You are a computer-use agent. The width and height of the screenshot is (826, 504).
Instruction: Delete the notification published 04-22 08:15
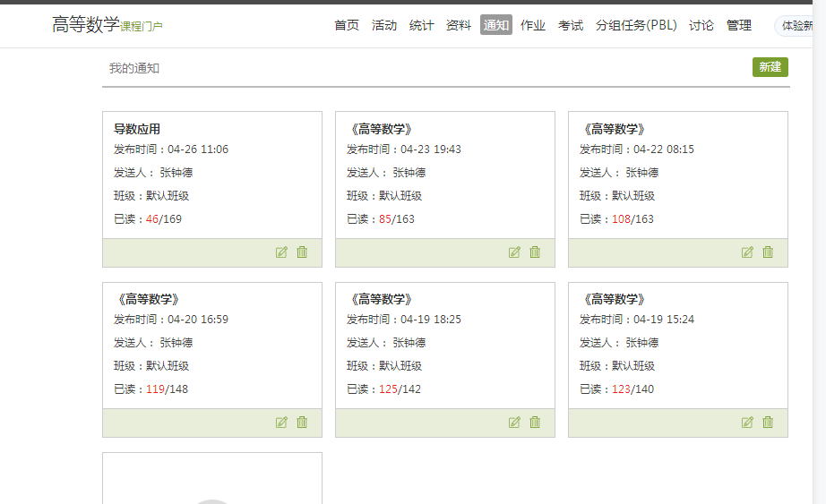pos(768,252)
